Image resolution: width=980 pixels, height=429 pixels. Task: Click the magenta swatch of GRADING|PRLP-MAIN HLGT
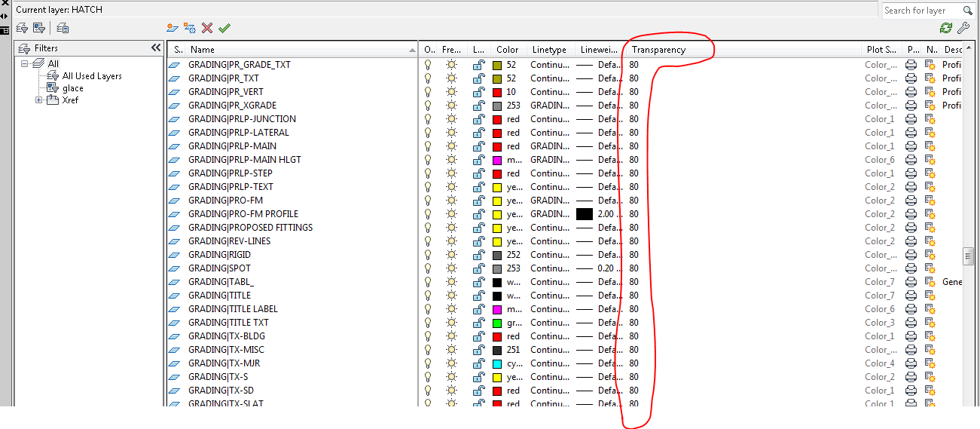(x=497, y=160)
